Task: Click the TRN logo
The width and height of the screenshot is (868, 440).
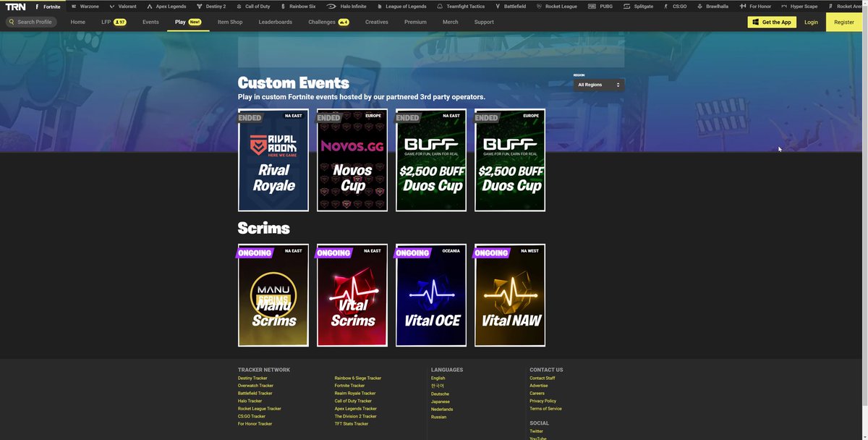Action: (x=15, y=6)
